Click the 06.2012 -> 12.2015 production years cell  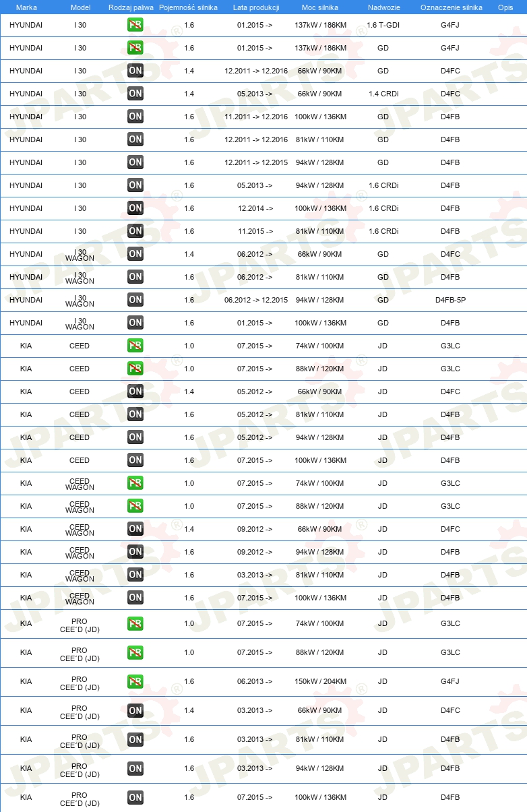(x=256, y=300)
